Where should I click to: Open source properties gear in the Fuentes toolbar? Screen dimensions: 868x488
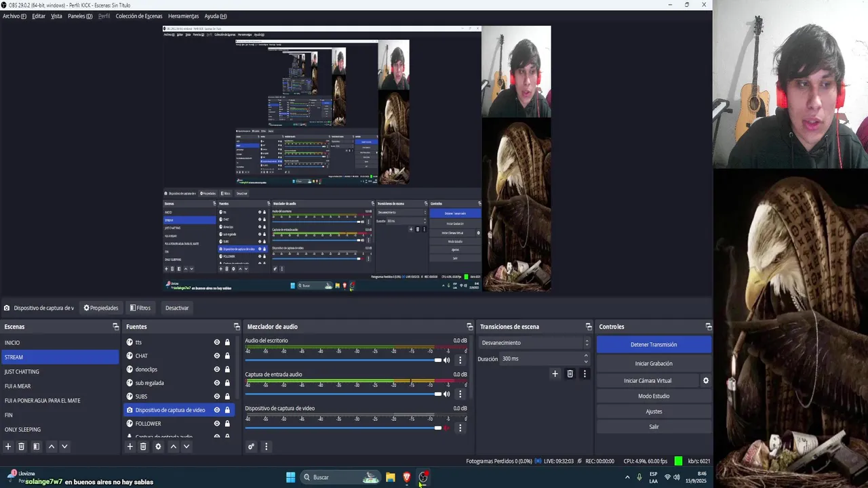point(159,447)
